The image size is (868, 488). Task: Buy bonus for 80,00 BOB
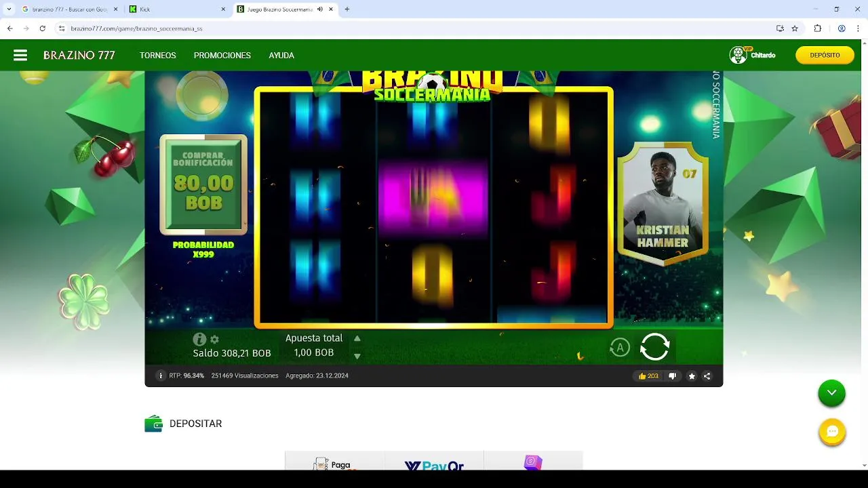tap(203, 184)
